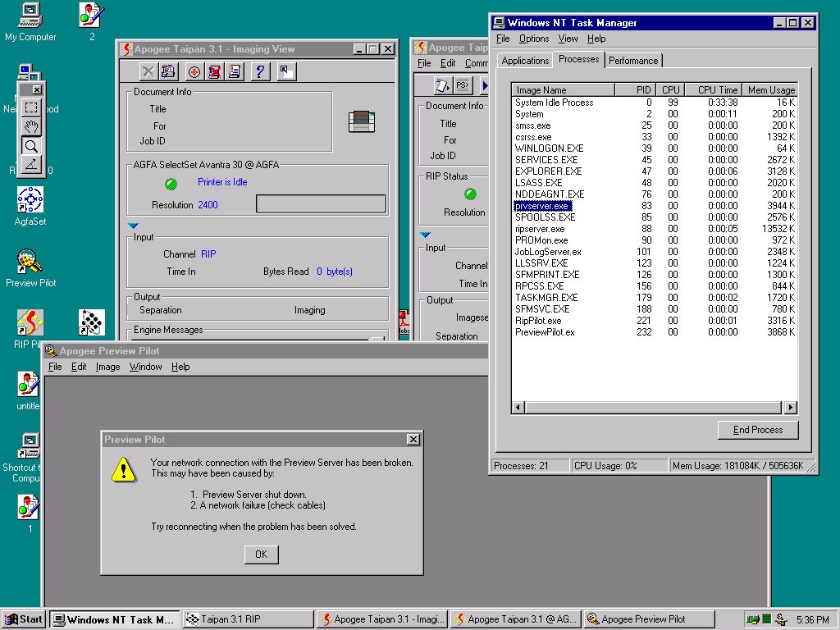The width and height of the screenshot is (840, 630).
Task: Click the imagesetter device icon beside Document Info
Action: (362, 121)
